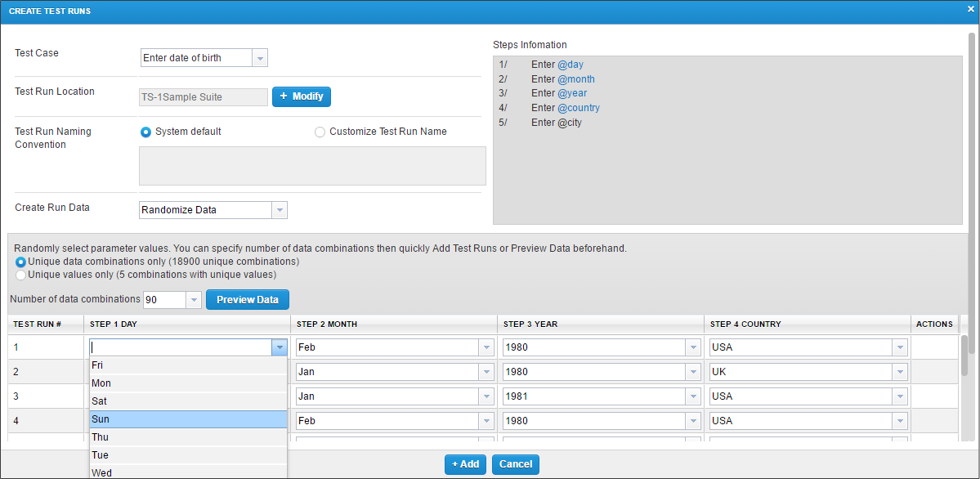The width and height of the screenshot is (980, 479).
Task: Expand the month dropdown in row 1
Action: 486,347
